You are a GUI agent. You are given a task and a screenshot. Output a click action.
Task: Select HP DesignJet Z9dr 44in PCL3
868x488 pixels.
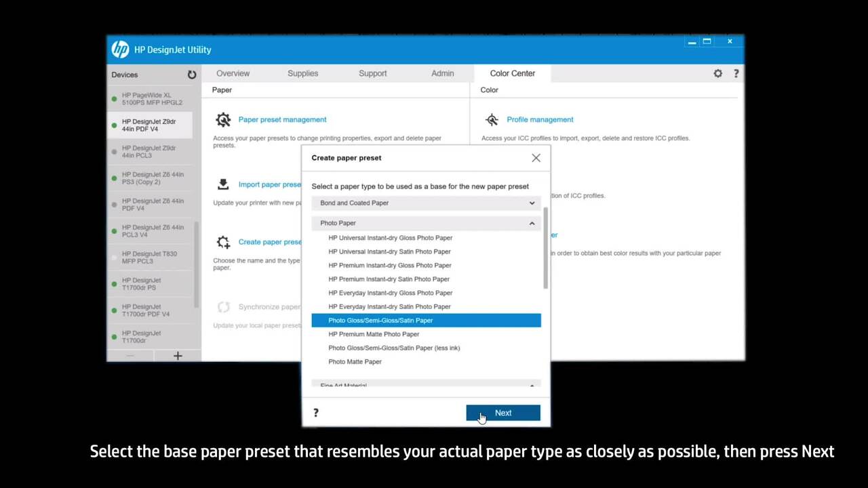(150, 152)
